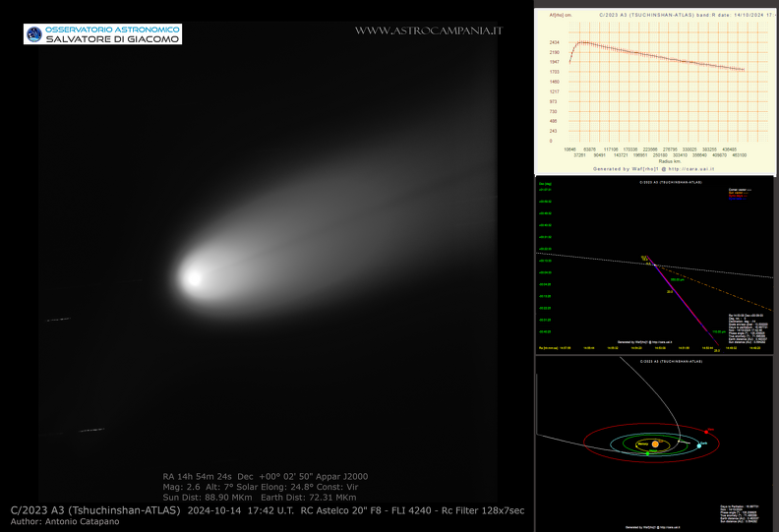Click the yellow Mercury label in orbit diagram
The height and width of the screenshot is (532, 779).
pos(643,443)
